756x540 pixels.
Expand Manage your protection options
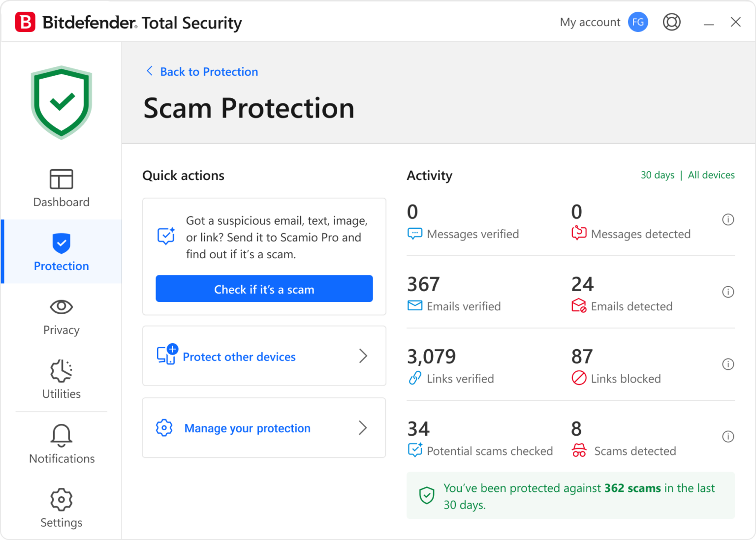363,428
